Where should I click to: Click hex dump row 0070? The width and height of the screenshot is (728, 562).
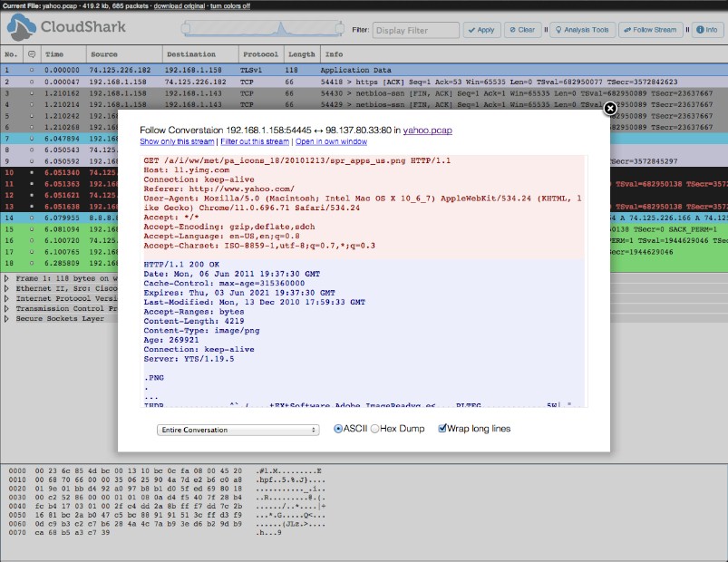click(x=145, y=532)
